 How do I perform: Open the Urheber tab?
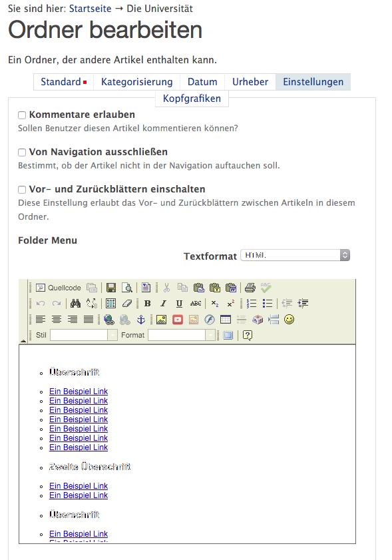tap(250, 82)
